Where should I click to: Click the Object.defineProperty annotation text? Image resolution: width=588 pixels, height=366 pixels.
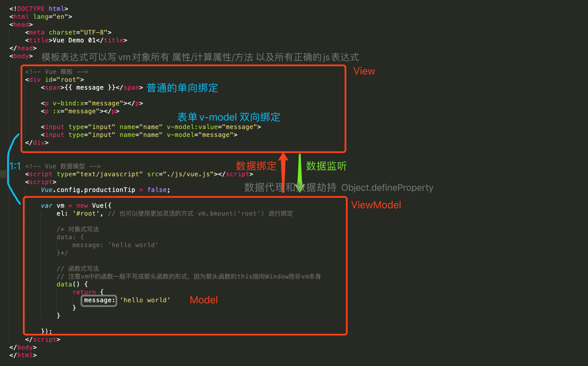pyautogui.click(x=387, y=188)
